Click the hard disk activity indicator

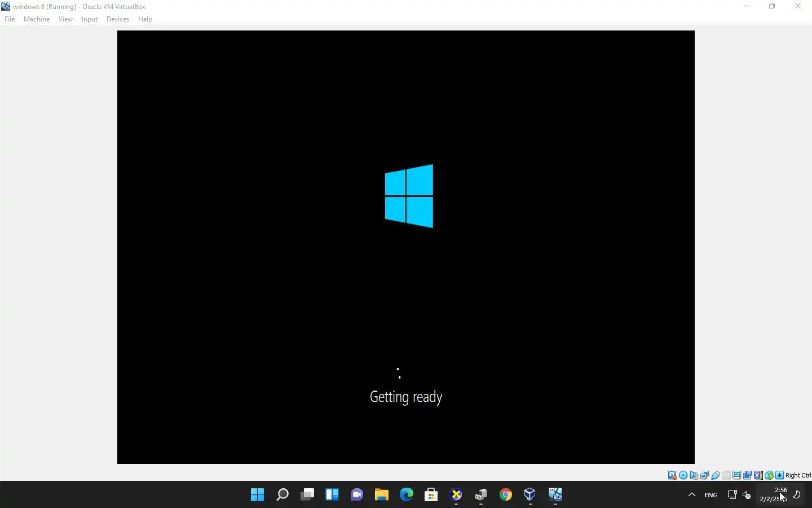672,475
